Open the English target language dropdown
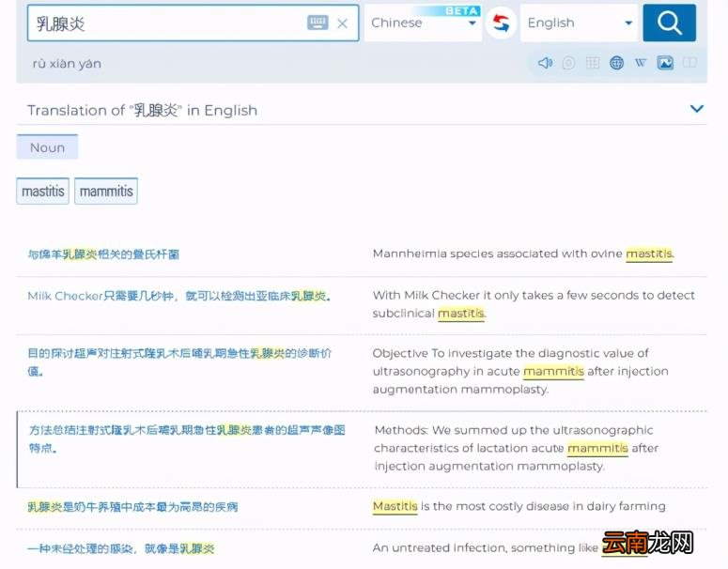Screen dimensions: 728x569 pos(580,23)
